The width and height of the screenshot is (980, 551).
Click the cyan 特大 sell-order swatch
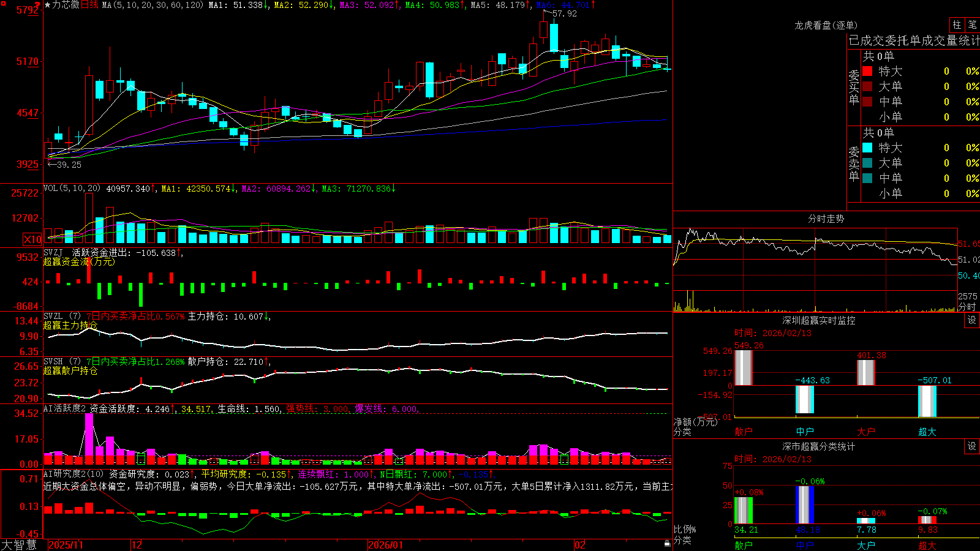(x=867, y=148)
